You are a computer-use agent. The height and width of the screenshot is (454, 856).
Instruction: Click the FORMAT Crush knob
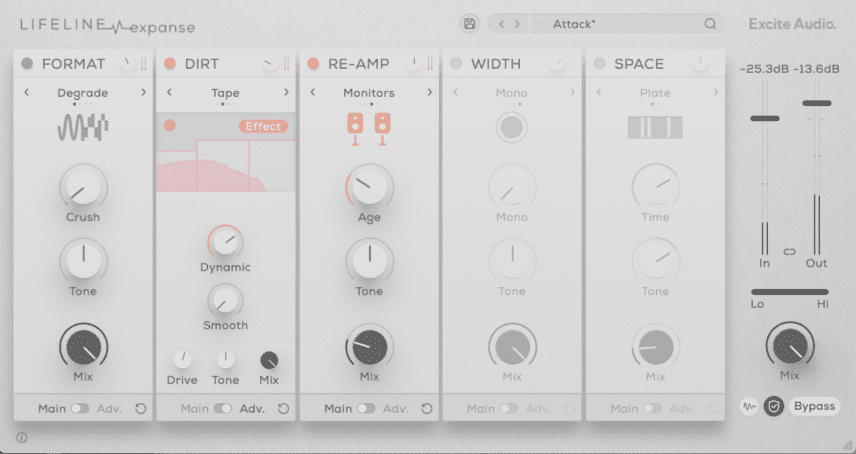tap(83, 187)
